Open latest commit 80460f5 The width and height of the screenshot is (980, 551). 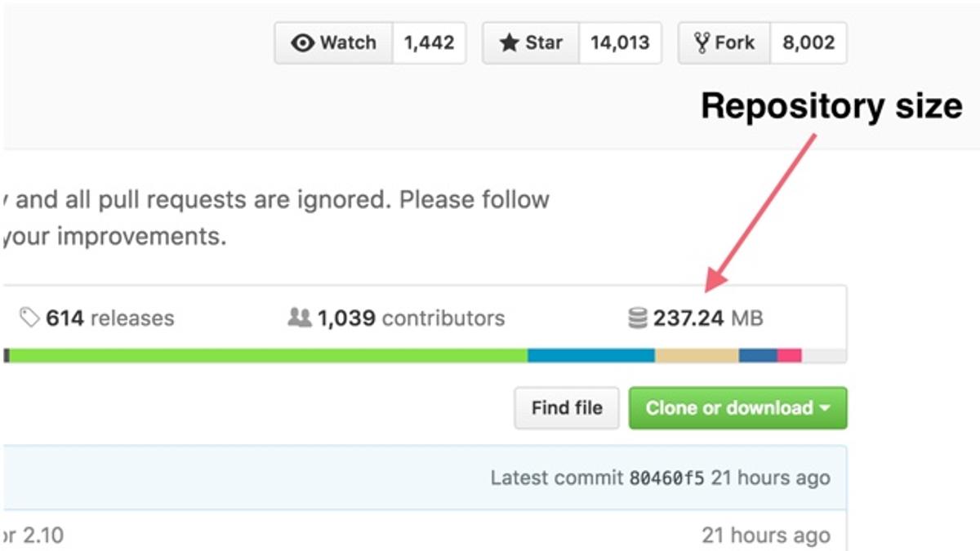(666, 478)
